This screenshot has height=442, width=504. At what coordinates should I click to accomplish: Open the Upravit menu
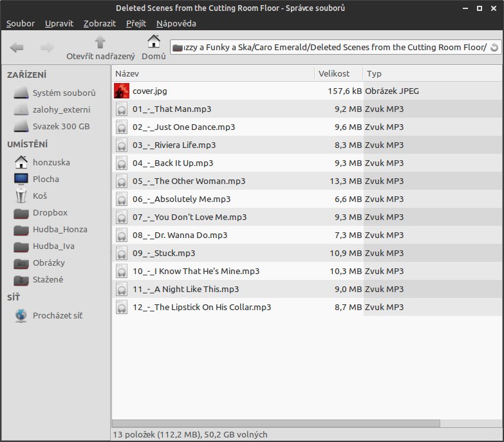coord(59,23)
